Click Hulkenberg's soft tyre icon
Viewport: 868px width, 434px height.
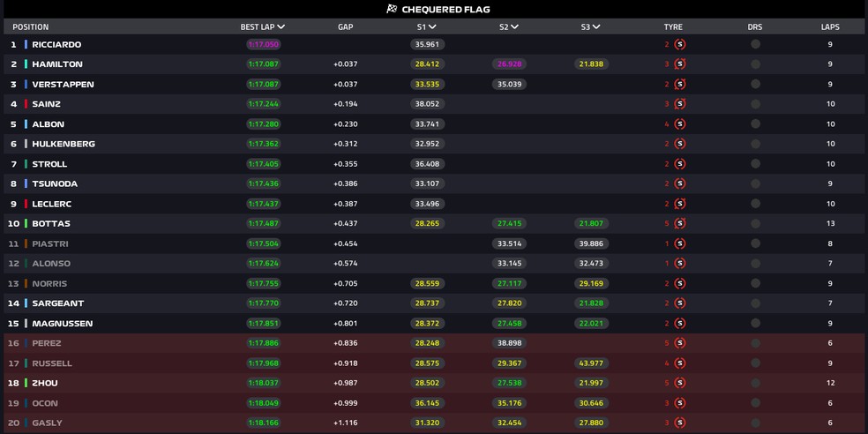680,144
